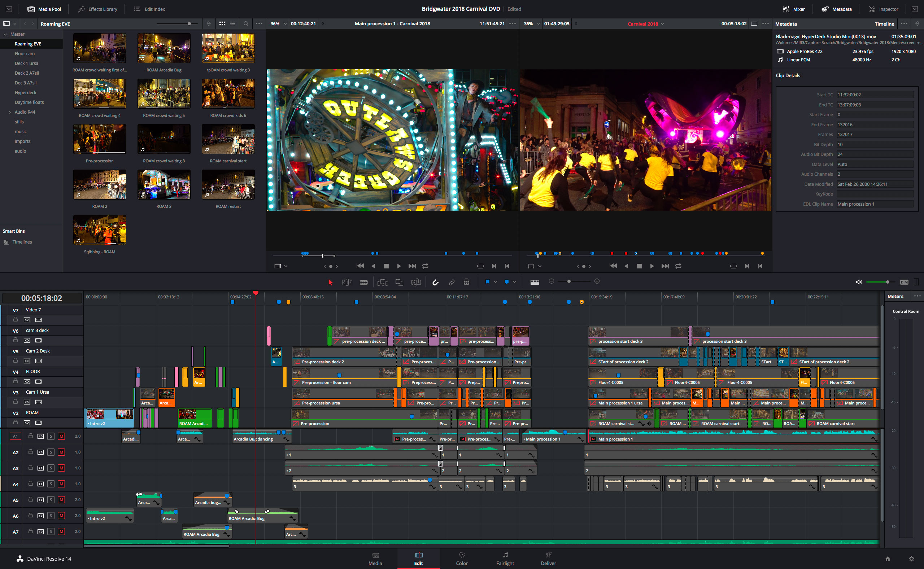
Task: Mute audio track A1
Action: click(x=61, y=436)
